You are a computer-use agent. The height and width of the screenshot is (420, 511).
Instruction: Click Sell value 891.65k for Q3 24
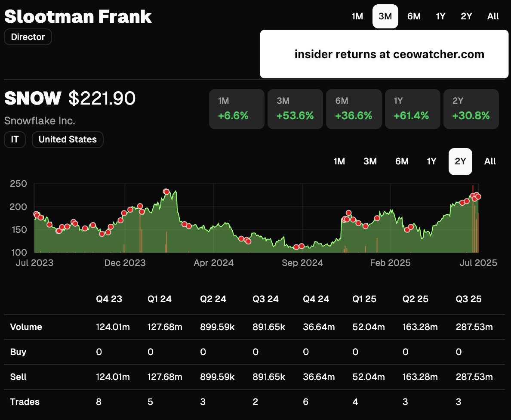(x=269, y=377)
